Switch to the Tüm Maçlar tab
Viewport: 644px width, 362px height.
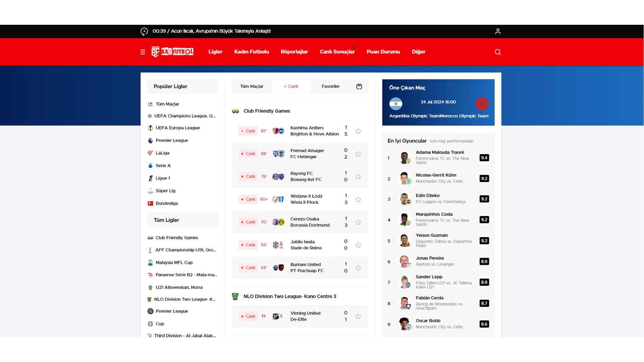[252, 86]
